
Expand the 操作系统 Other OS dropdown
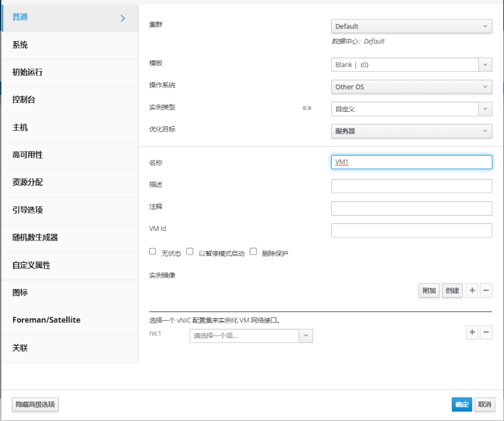pyautogui.click(x=412, y=87)
